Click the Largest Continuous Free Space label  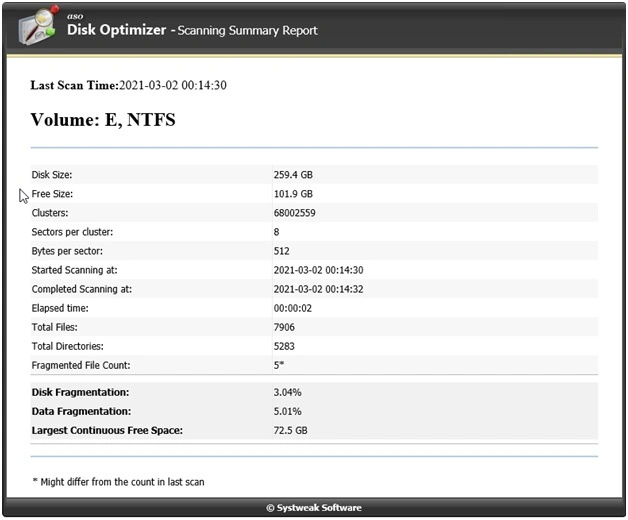[107, 431]
